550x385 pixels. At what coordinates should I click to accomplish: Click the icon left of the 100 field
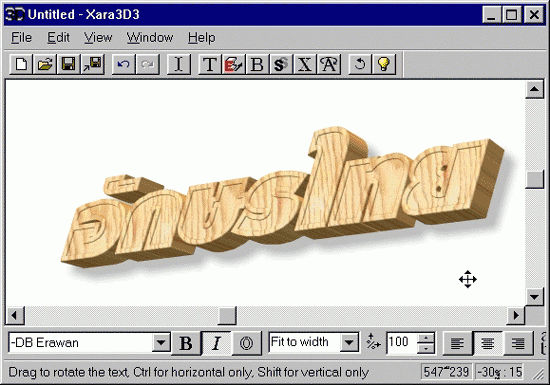[373, 342]
